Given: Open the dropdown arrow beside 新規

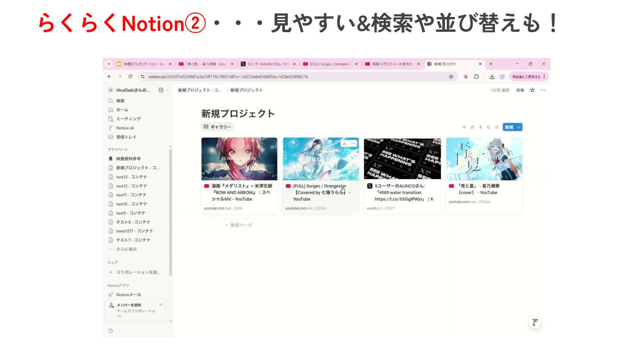Looking at the screenshot, I should (519, 127).
